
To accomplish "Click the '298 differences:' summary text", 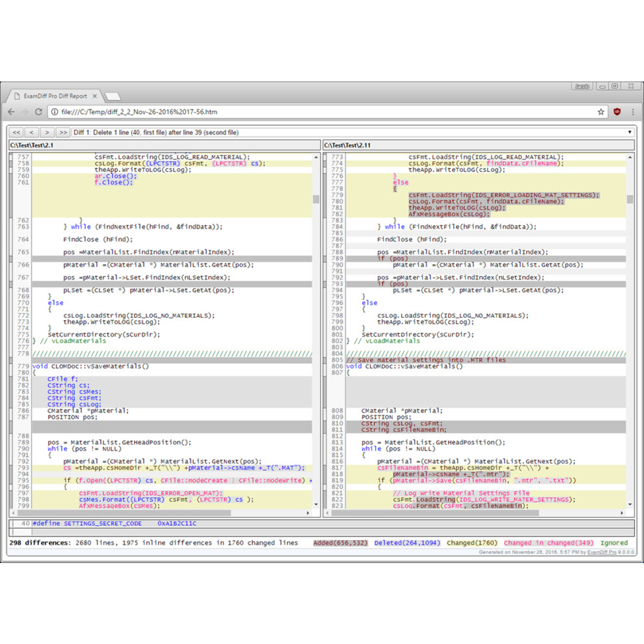I will point(40,543).
